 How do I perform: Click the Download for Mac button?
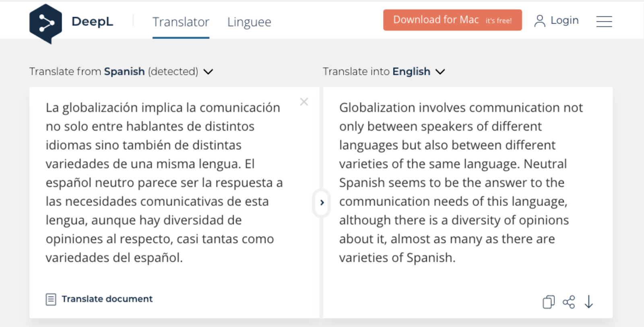(x=452, y=20)
